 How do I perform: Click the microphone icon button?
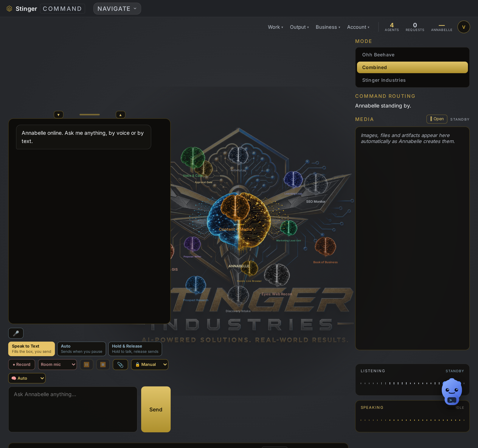pyautogui.click(x=16, y=333)
